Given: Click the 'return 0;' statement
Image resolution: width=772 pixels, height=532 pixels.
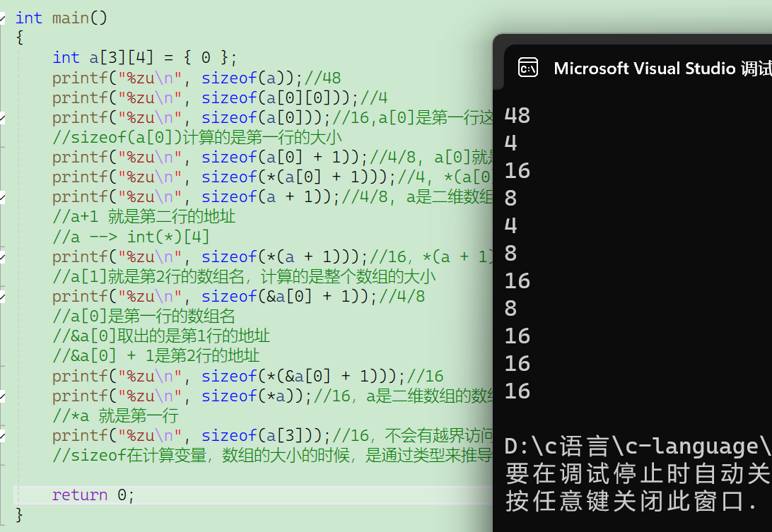Looking at the screenshot, I should [93, 495].
